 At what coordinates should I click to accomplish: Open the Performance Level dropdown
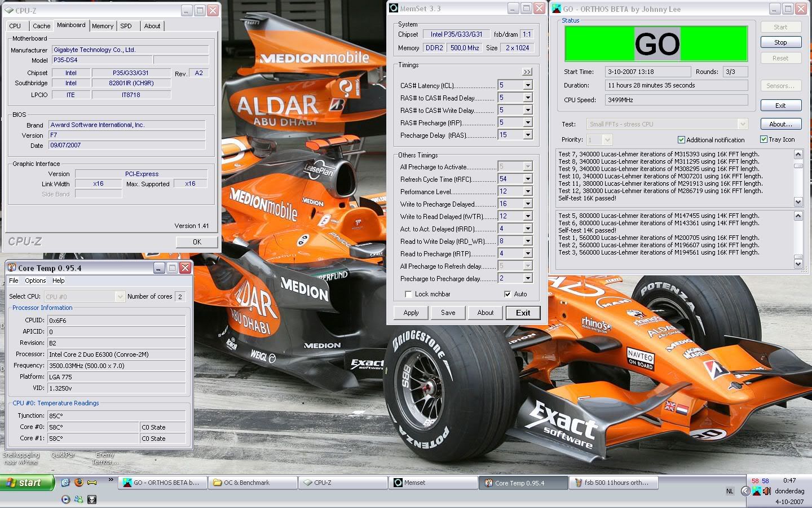click(528, 191)
